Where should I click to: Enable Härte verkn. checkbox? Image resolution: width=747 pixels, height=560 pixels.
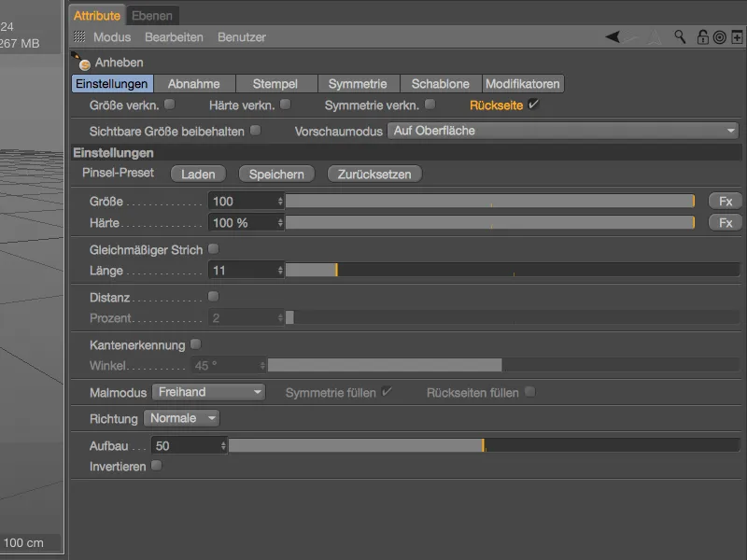(x=286, y=105)
